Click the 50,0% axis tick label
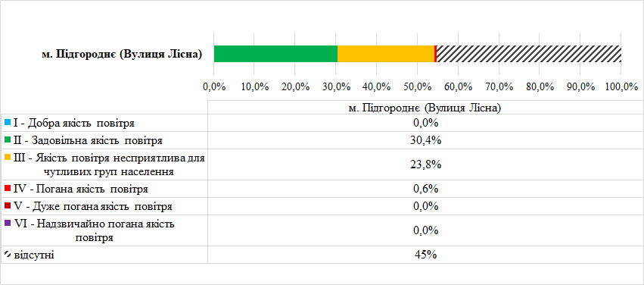Image resolution: width=644 pixels, height=285 pixels. tap(417, 87)
